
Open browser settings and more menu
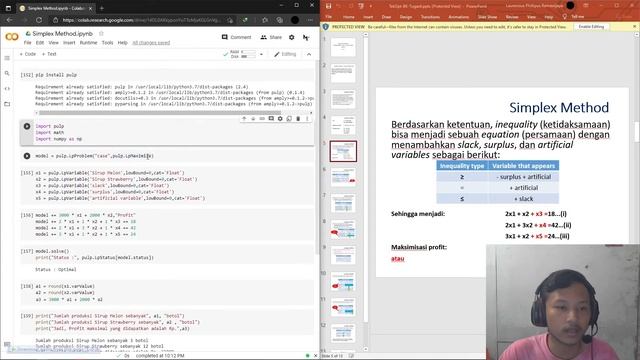point(310,20)
